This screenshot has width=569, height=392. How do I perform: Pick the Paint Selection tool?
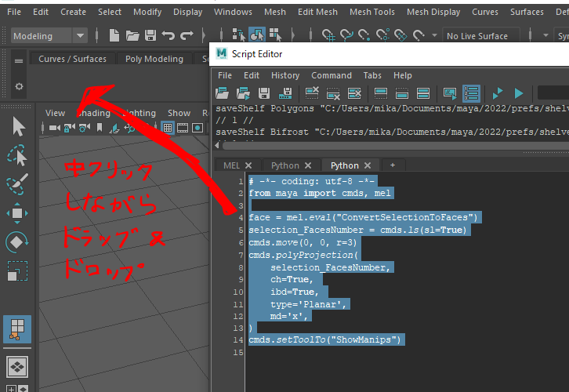pyautogui.click(x=17, y=183)
